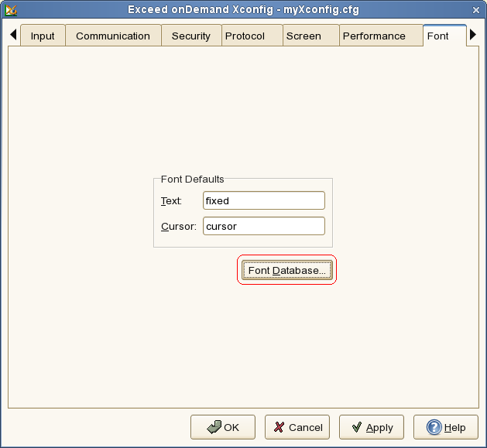Screen dimensions: 487x448
Task: Confirm settings with the OK button
Action: 223,427
